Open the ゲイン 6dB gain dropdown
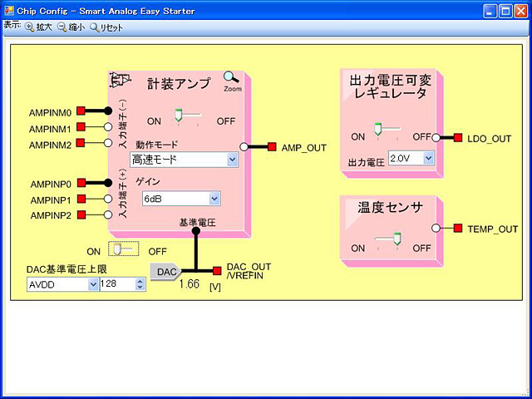Screen dimensions: 532x399 click(x=180, y=199)
